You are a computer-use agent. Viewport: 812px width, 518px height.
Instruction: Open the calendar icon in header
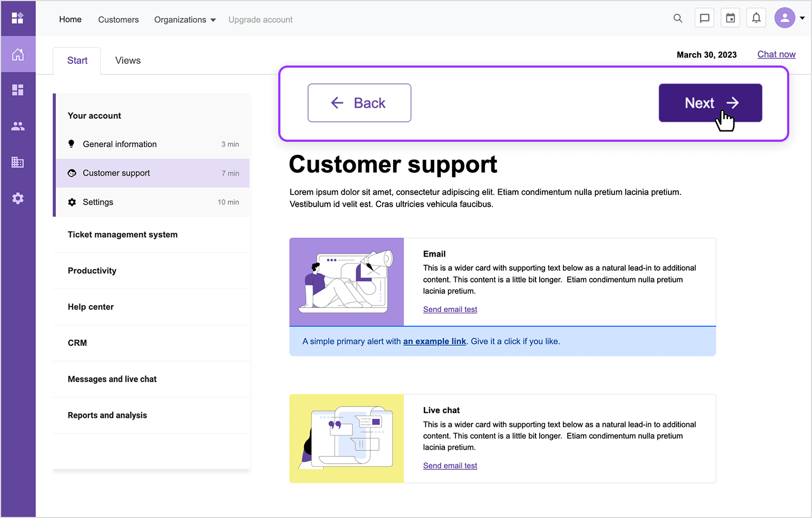730,18
